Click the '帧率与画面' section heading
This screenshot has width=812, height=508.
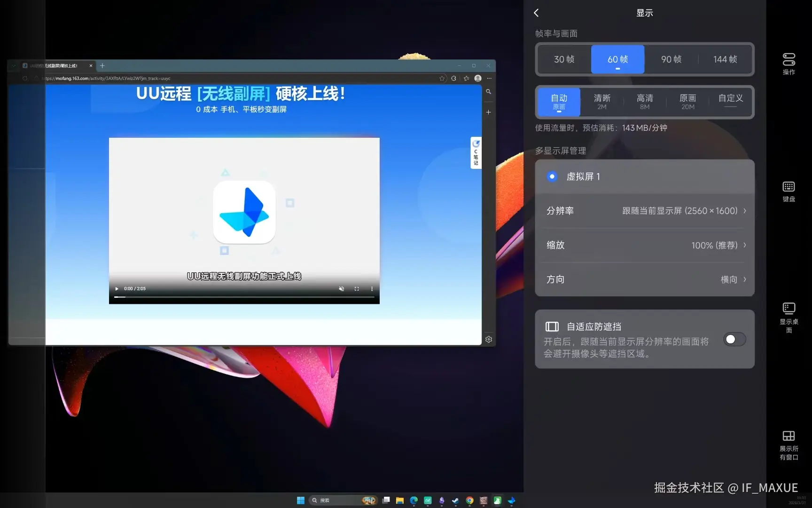point(556,34)
